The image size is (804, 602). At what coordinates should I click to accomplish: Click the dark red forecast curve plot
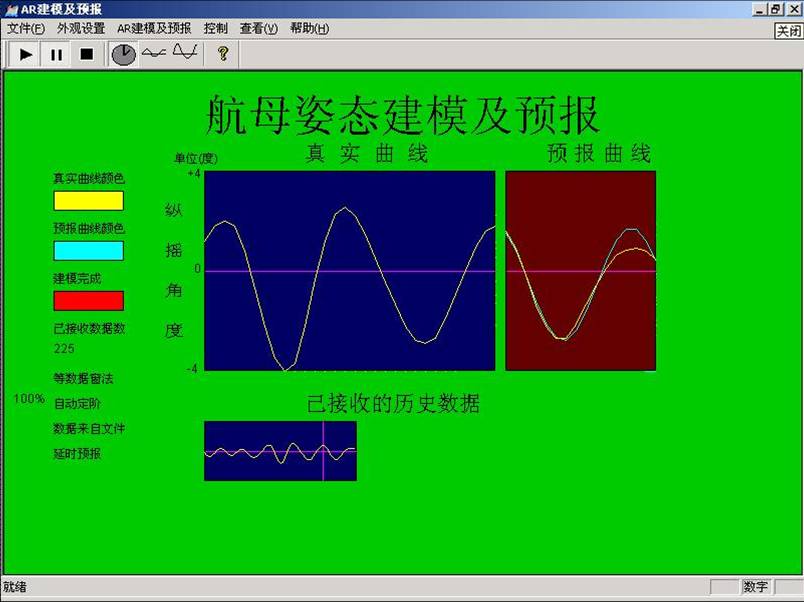tap(580, 271)
